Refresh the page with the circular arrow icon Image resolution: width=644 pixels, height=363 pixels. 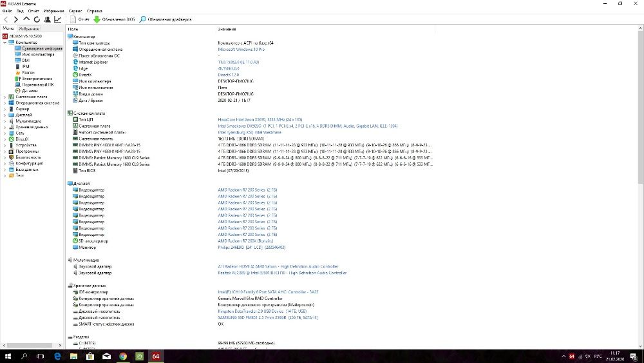[37, 19]
